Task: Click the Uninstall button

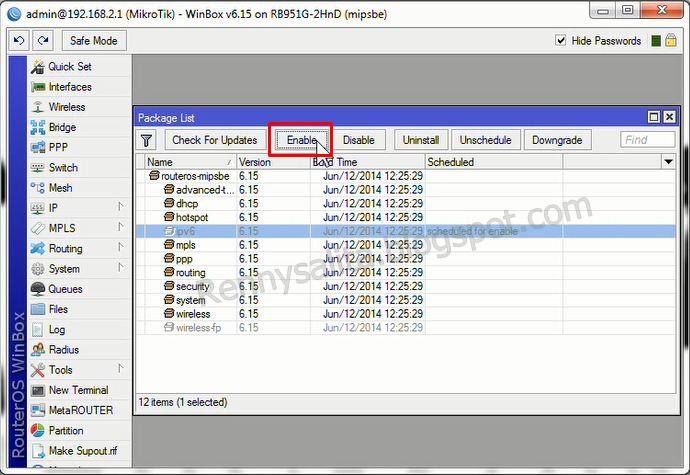Action: point(421,140)
